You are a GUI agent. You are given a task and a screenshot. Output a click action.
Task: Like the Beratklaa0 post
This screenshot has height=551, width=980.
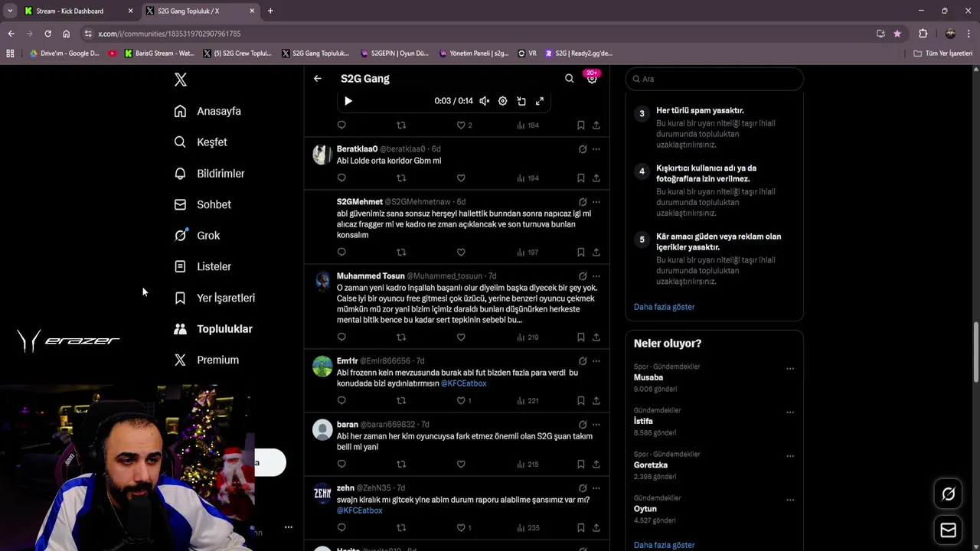[461, 178]
